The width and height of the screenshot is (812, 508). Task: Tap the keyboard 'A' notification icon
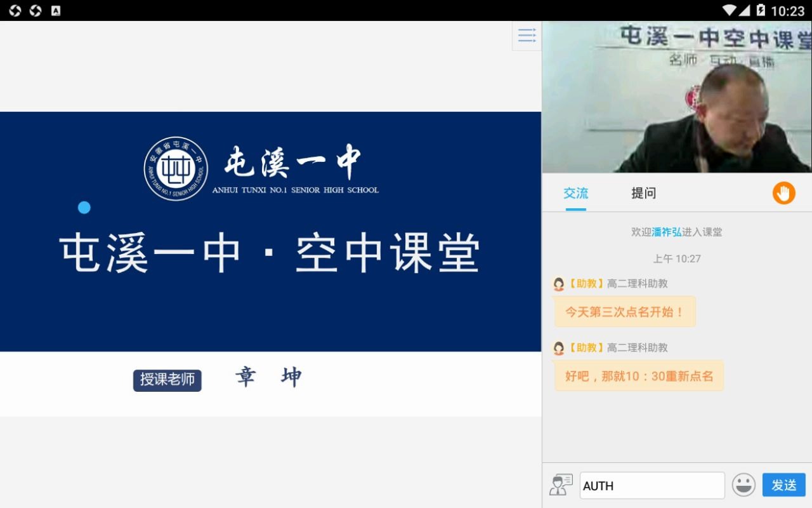pos(56,10)
